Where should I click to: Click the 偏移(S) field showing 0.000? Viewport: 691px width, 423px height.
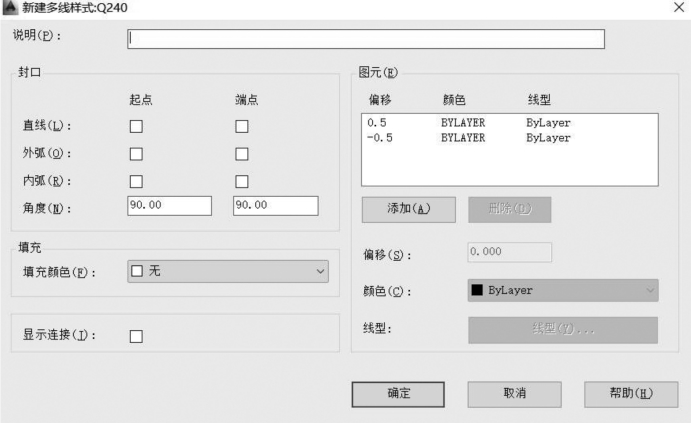pyautogui.click(x=509, y=252)
